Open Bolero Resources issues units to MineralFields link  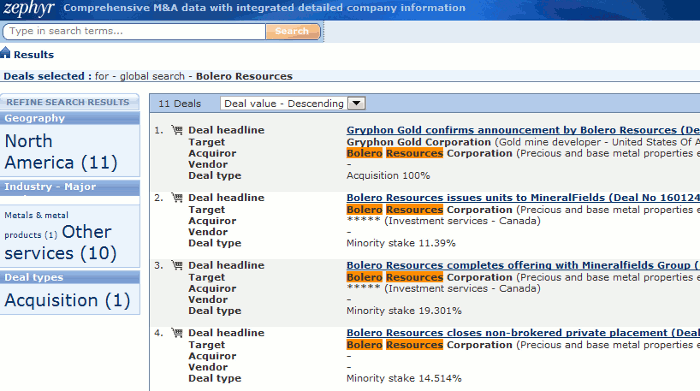click(x=523, y=197)
